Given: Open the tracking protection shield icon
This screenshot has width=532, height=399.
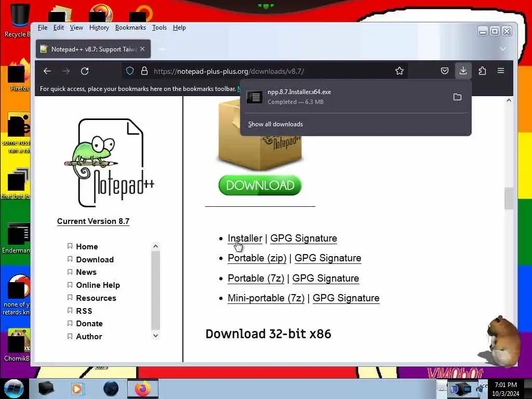Looking at the screenshot, I should (x=129, y=71).
